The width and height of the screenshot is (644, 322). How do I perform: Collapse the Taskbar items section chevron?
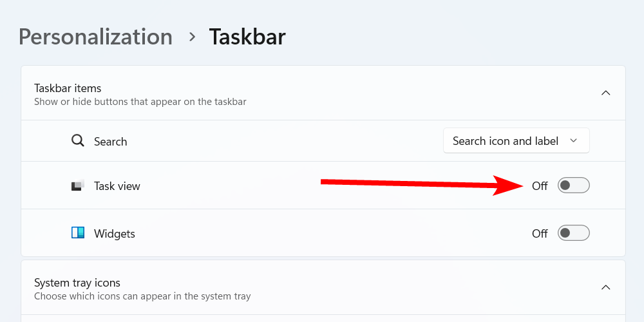click(x=605, y=93)
